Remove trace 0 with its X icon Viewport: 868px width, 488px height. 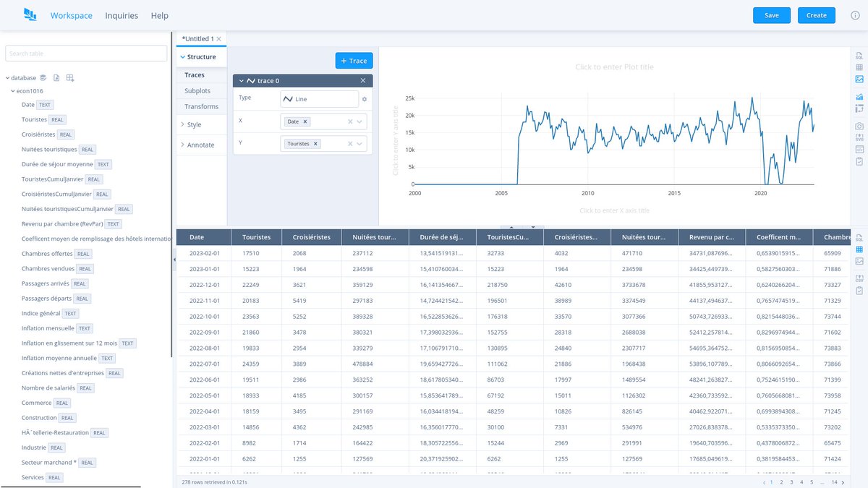coord(363,81)
